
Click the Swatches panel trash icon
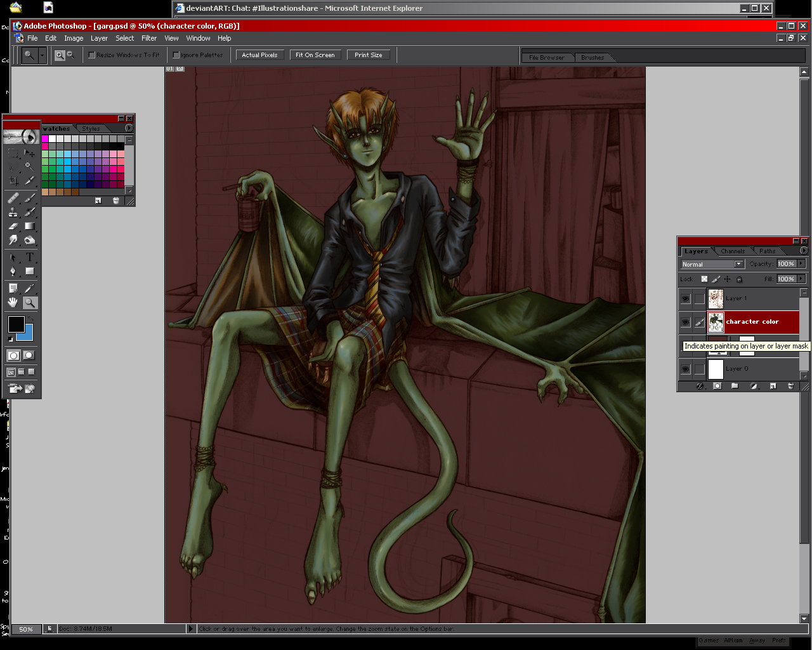116,201
